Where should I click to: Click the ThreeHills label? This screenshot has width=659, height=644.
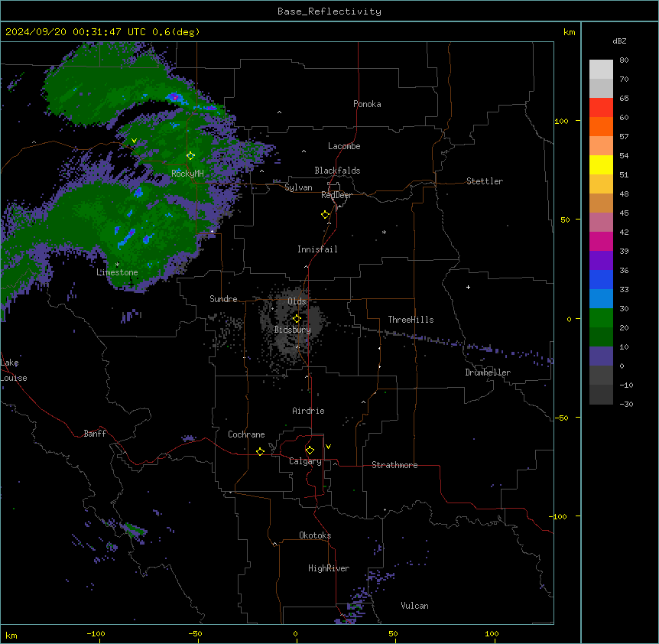click(411, 320)
